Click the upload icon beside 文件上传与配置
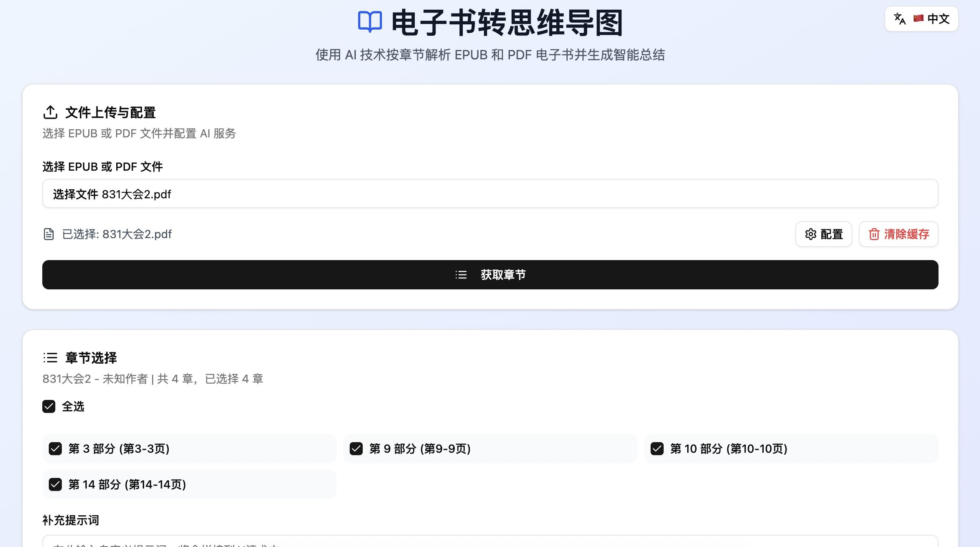 point(50,113)
